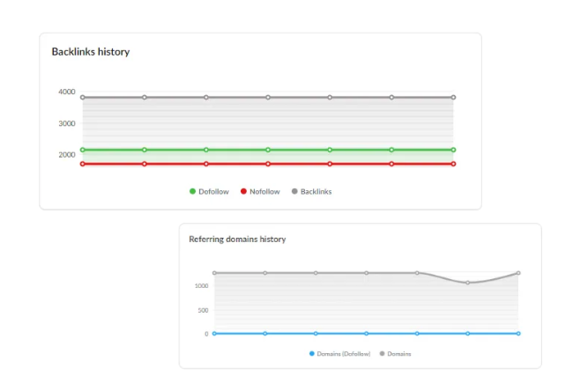Click the red Nofollow legend dot

pyautogui.click(x=243, y=191)
